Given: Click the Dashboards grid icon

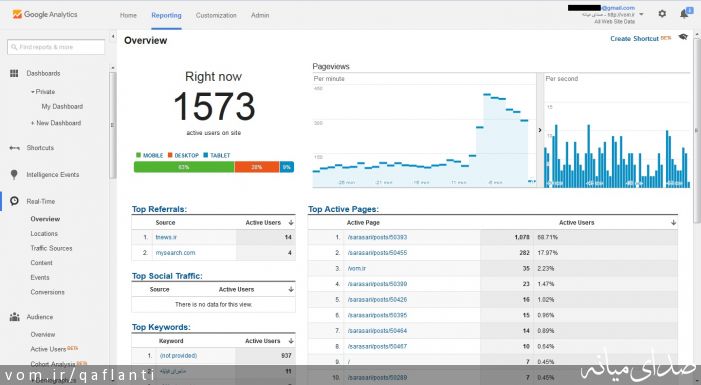Looking at the screenshot, I should click(14, 73).
